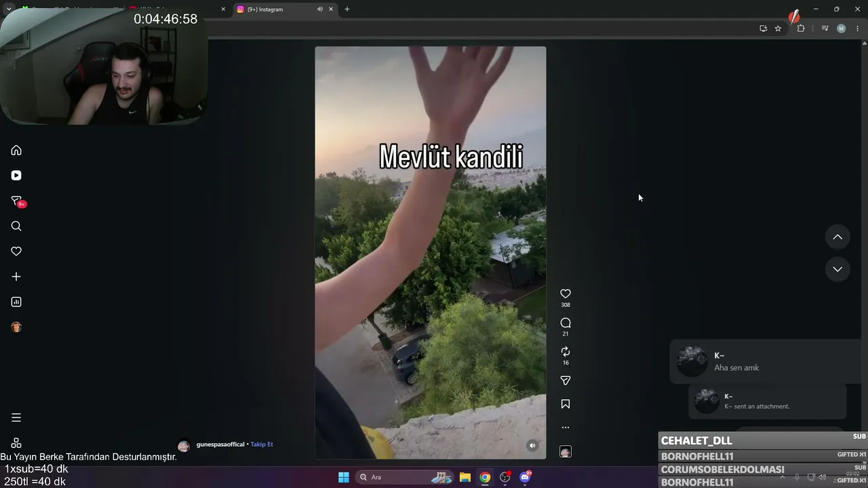Mute the Instagram tab via speaker icon
Viewport: 868px width, 488px height.
point(320,9)
